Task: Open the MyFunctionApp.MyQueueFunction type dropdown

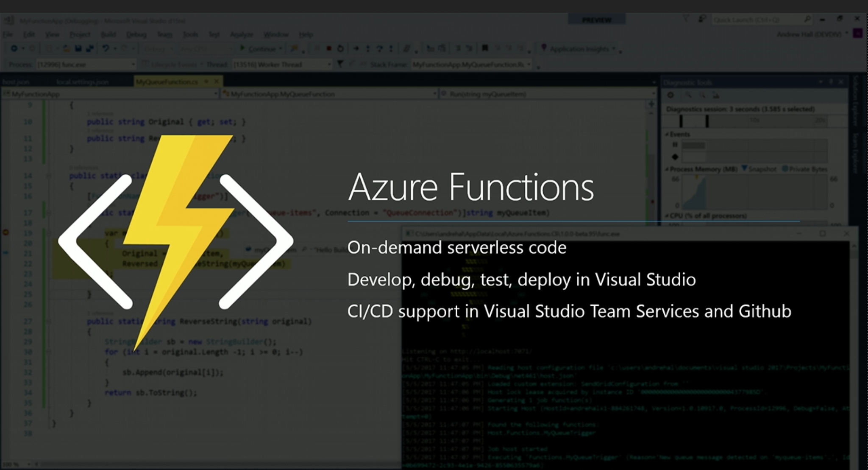Action: pos(329,94)
